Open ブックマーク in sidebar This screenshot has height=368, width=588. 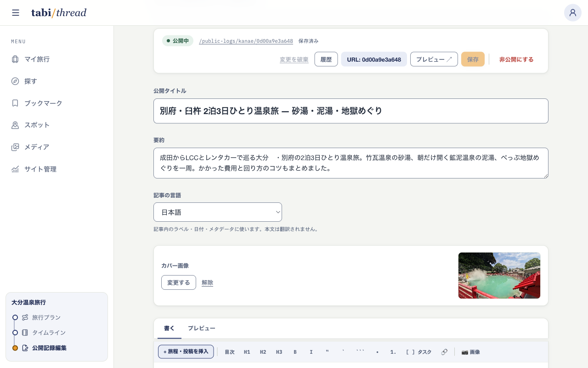[57, 103]
